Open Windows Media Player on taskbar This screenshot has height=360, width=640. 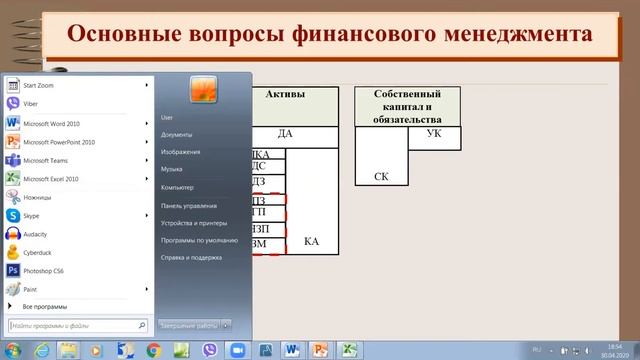(x=96, y=351)
